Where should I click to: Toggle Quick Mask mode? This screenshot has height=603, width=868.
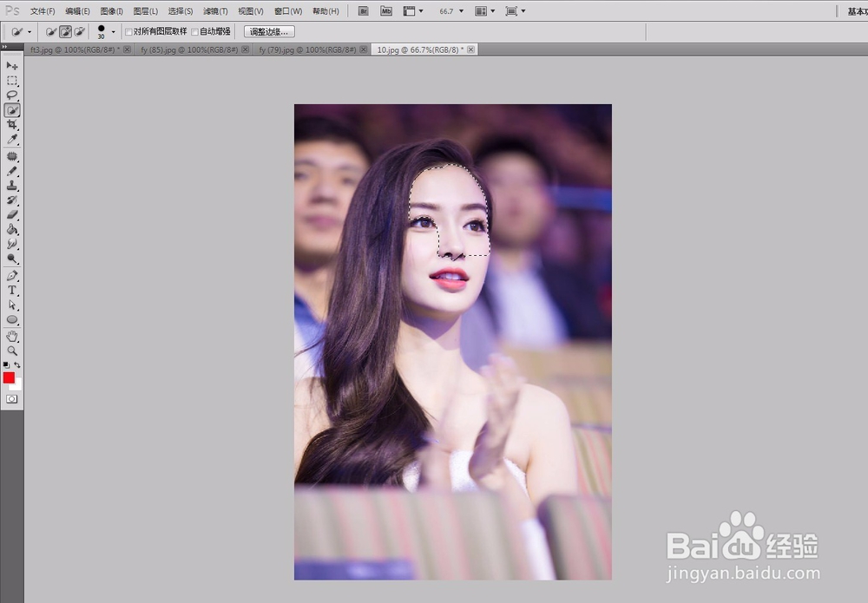(x=11, y=399)
